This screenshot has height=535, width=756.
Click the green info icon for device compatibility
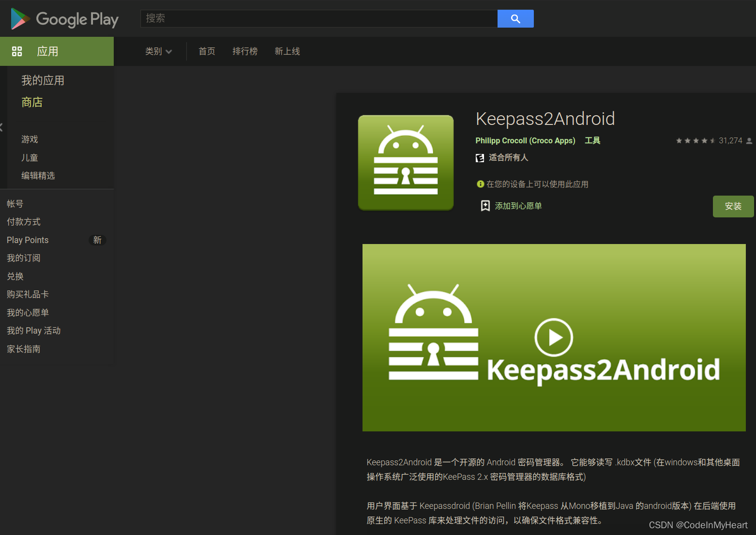coord(480,184)
